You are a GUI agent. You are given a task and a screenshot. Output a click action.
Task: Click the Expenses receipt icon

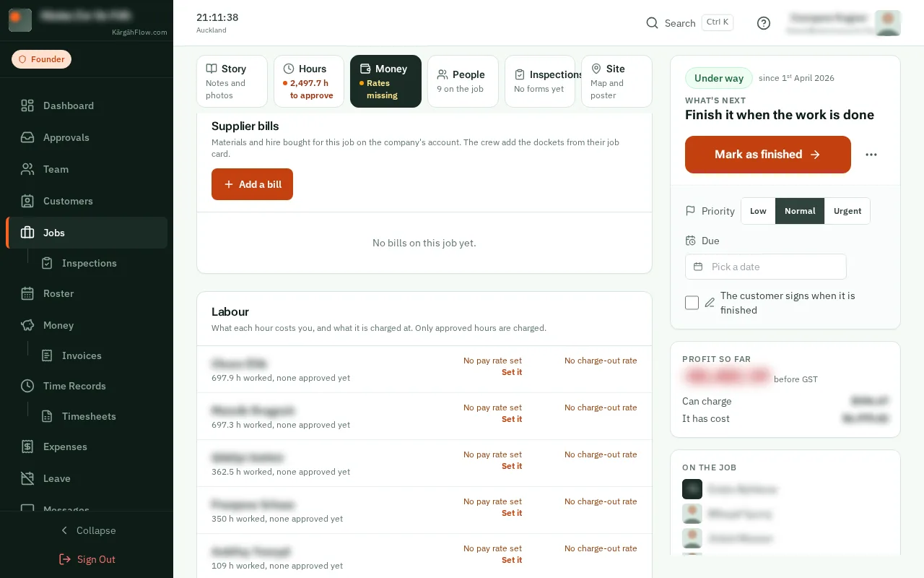(x=27, y=447)
